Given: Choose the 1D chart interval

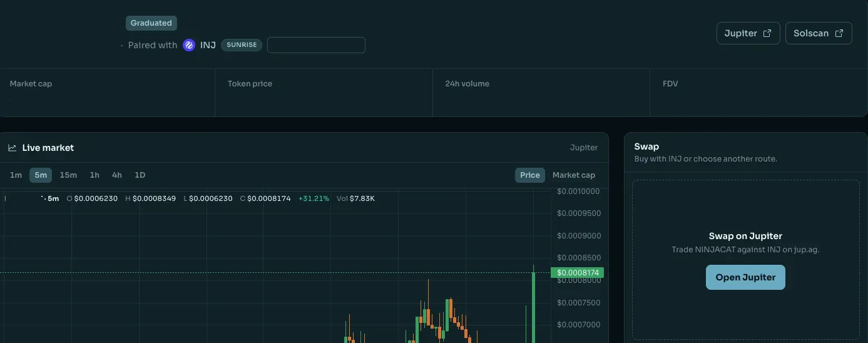Looking at the screenshot, I should [x=140, y=175].
